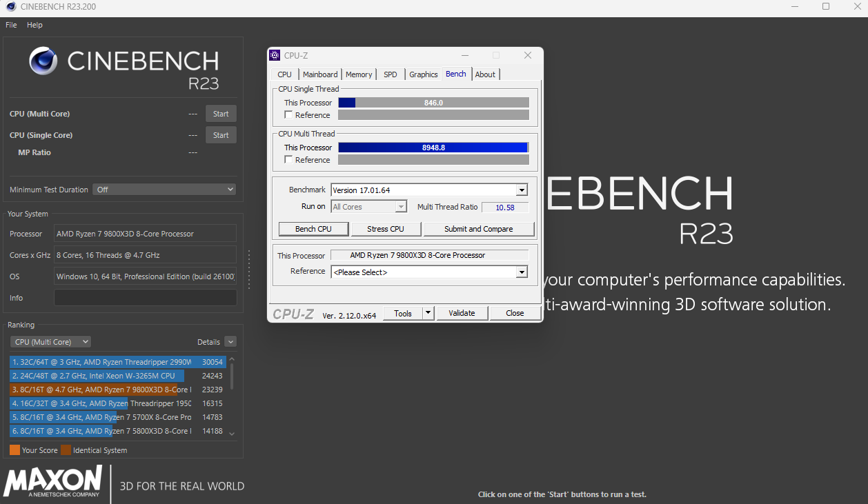Click the Stress CPU button
The width and height of the screenshot is (868, 504).
[x=386, y=229]
